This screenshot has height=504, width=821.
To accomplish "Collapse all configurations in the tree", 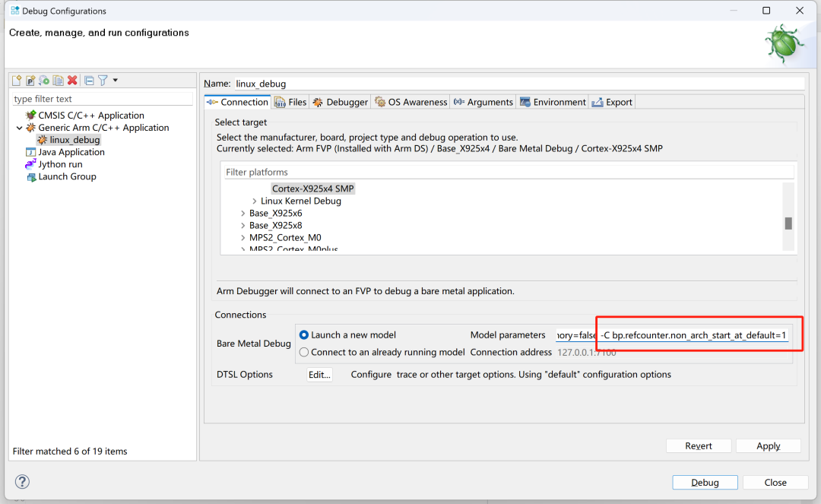I will click(89, 81).
